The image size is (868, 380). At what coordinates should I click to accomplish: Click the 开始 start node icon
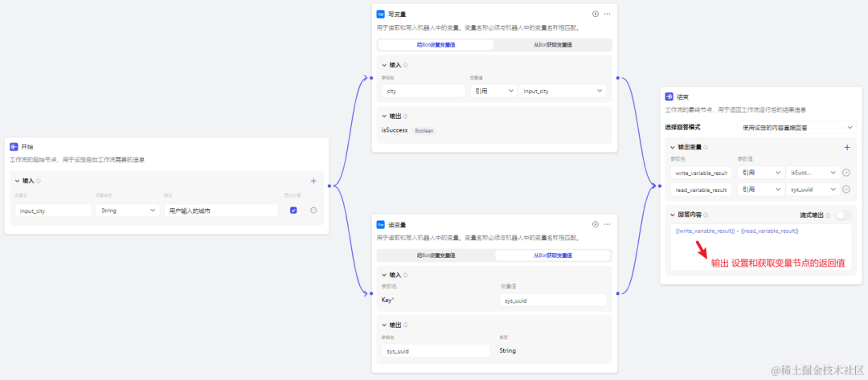(x=14, y=146)
